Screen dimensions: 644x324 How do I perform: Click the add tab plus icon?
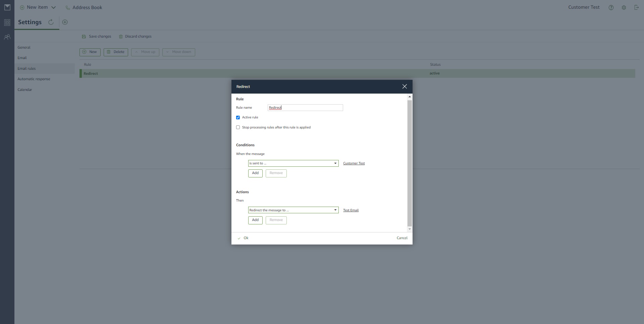pyautogui.click(x=65, y=22)
